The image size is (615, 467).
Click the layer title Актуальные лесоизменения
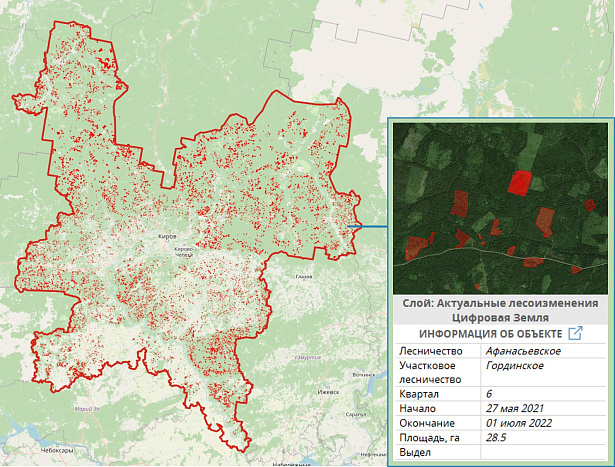click(x=500, y=303)
